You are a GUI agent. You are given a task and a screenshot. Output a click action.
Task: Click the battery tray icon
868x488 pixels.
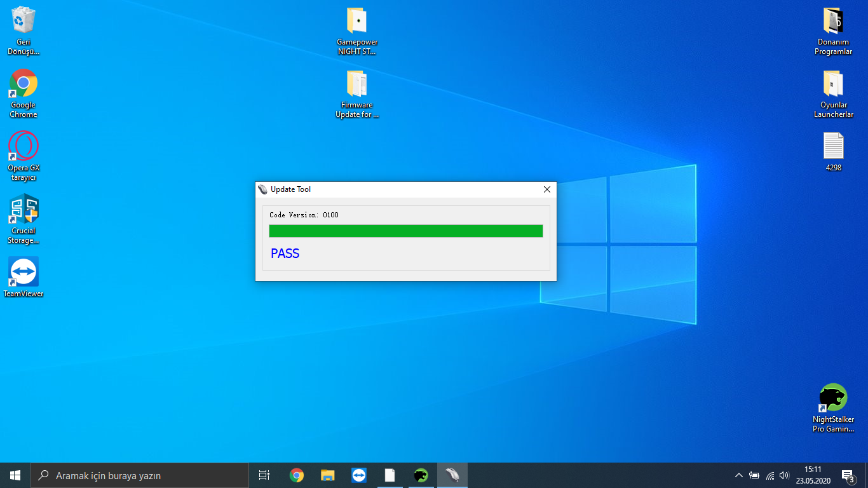click(754, 475)
